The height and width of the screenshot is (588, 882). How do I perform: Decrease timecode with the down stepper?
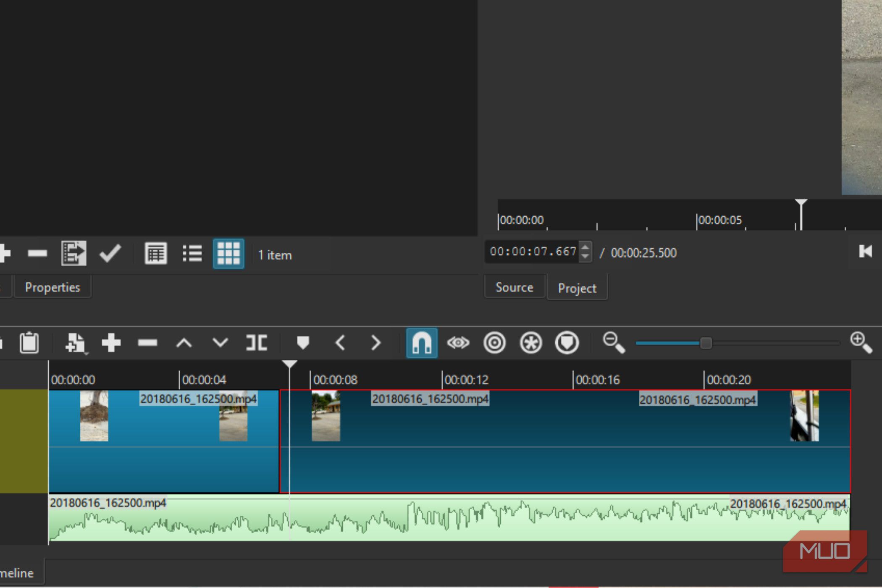[x=585, y=256]
